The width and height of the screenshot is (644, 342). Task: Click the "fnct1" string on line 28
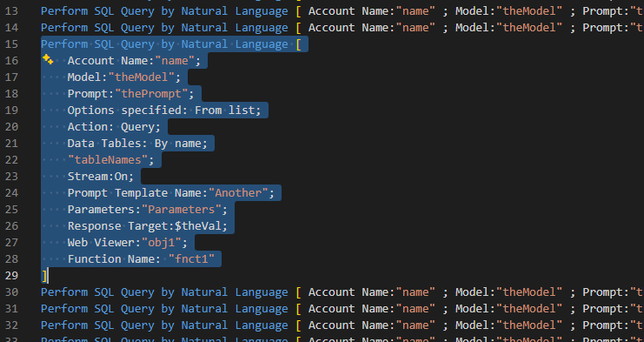191,259
